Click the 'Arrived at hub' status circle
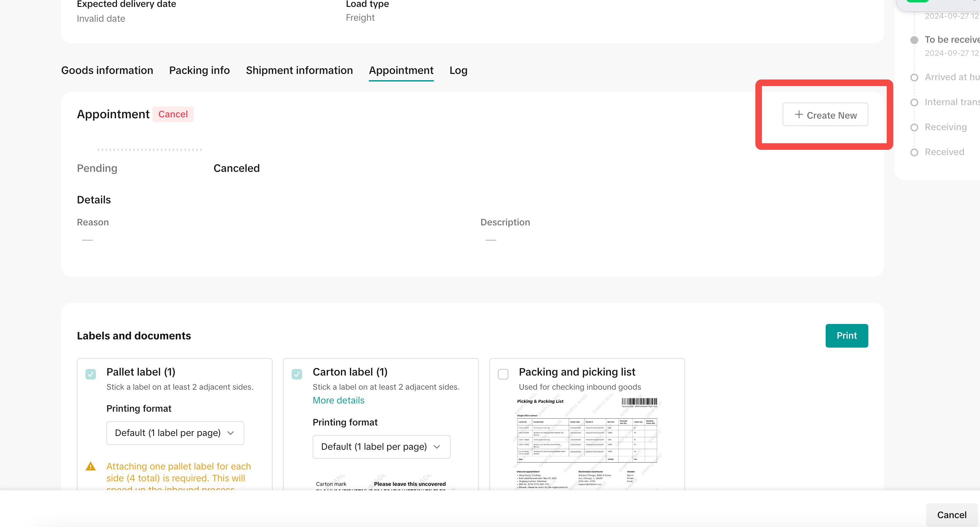 tap(914, 78)
